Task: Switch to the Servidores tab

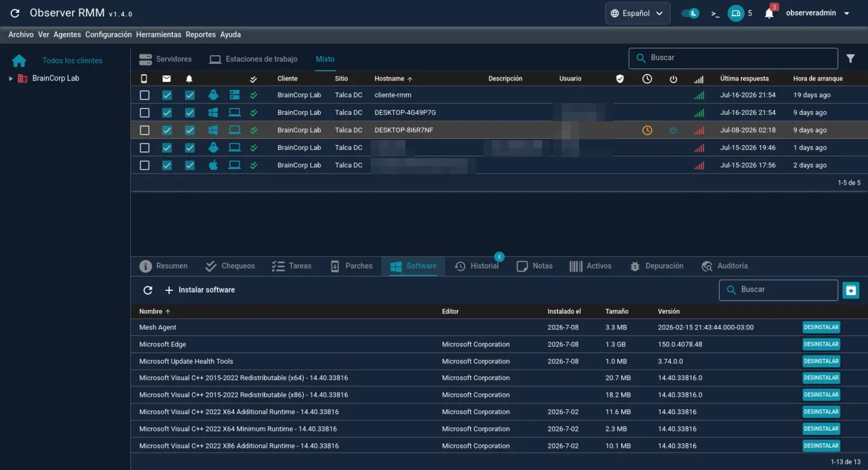Action: (x=166, y=59)
